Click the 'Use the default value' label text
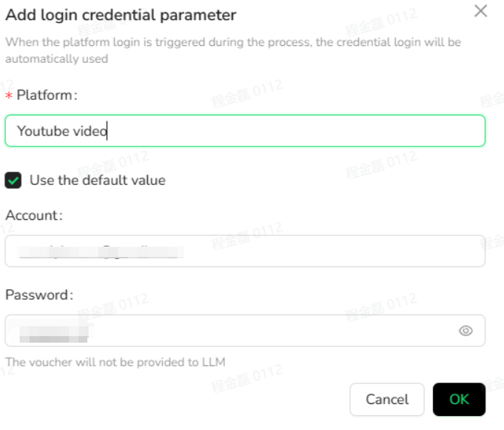Screen dimensions: 504x430 pos(98,181)
